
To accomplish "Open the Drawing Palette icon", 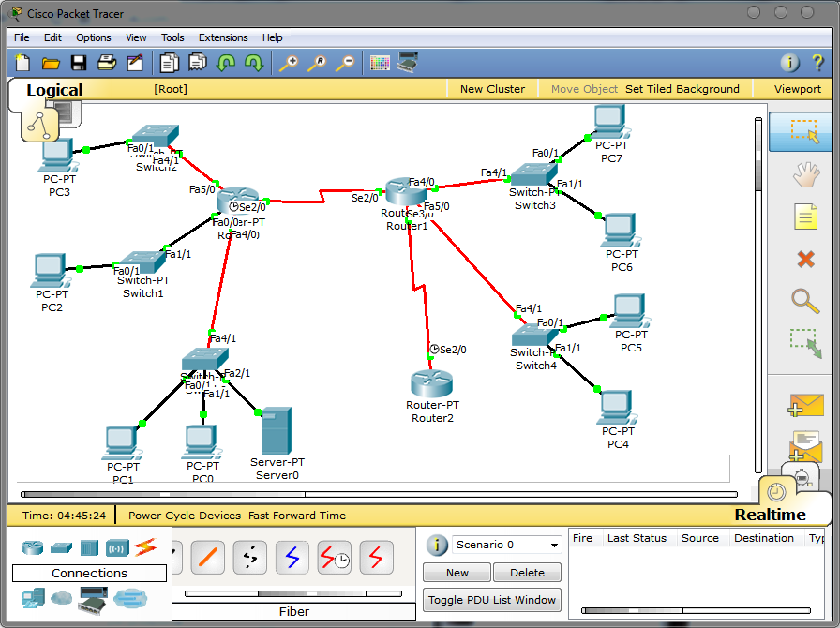I will click(x=380, y=63).
